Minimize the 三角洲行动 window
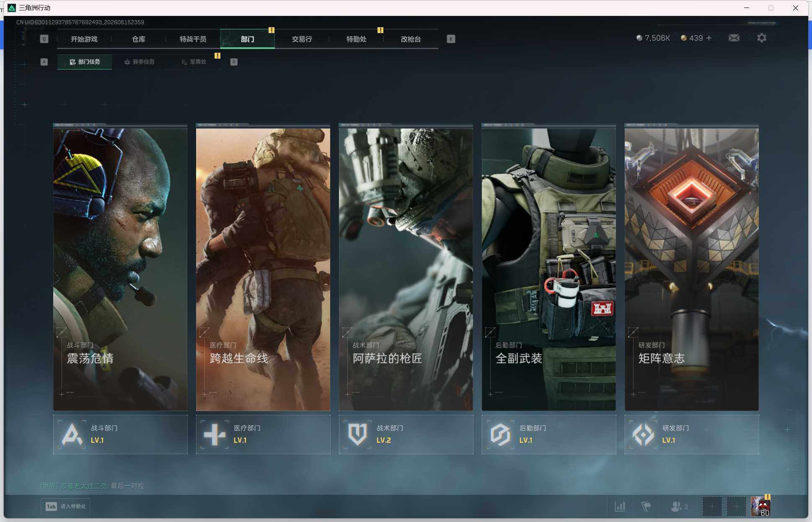 (x=747, y=8)
